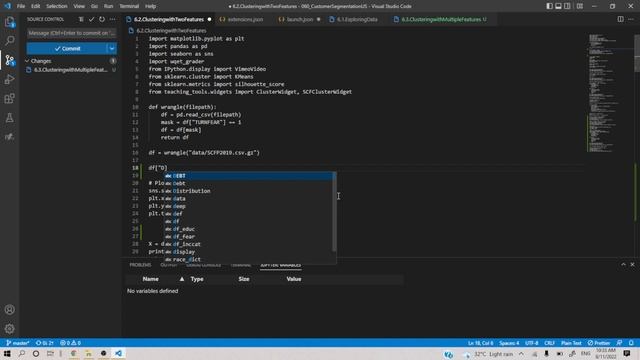This screenshot has height=360, width=640.
Task: Select display autocomplete suggestion
Action: (x=250, y=252)
